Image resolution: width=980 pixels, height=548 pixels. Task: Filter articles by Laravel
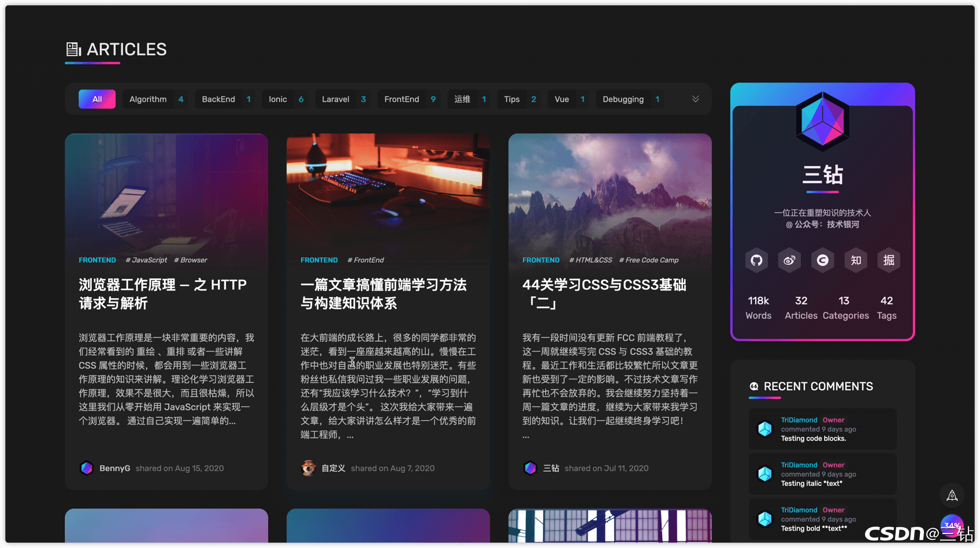(x=343, y=99)
